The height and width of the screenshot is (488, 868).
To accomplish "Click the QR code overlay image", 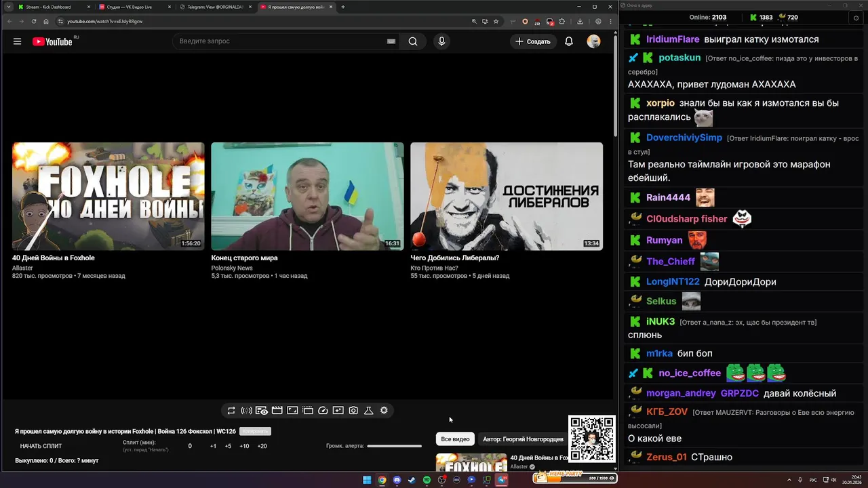I will point(592,439).
